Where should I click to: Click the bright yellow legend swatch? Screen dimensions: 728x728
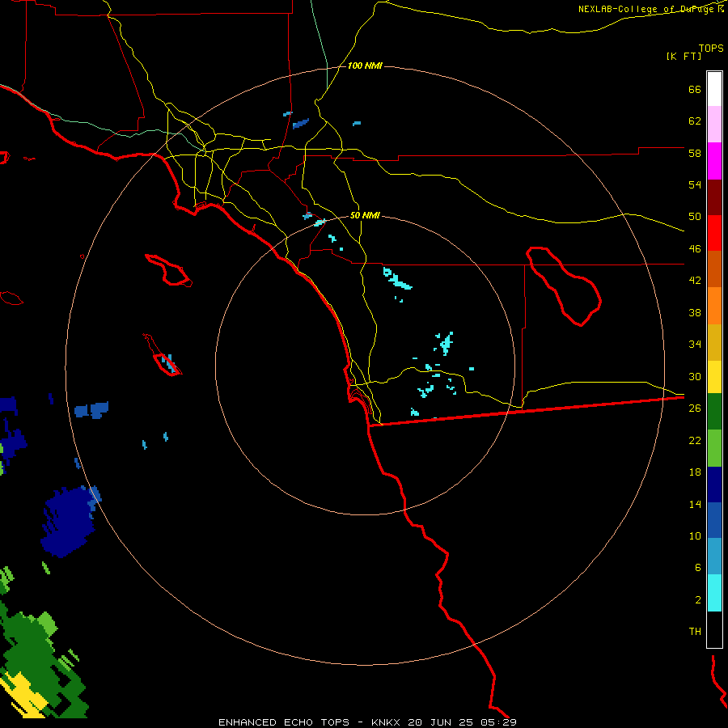(x=714, y=377)
